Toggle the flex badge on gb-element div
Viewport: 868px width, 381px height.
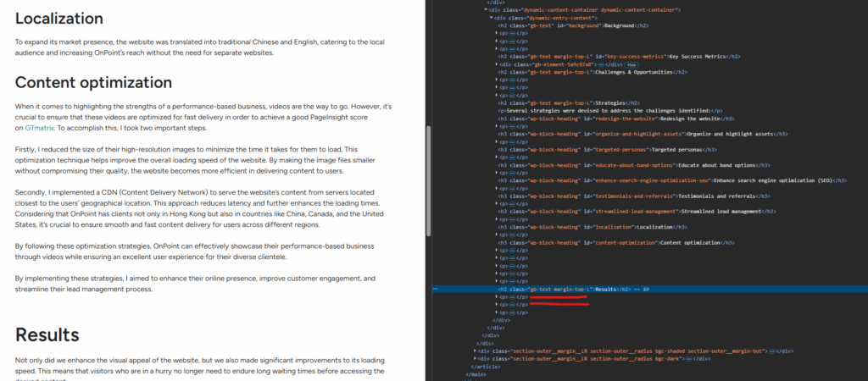(632, 64)
